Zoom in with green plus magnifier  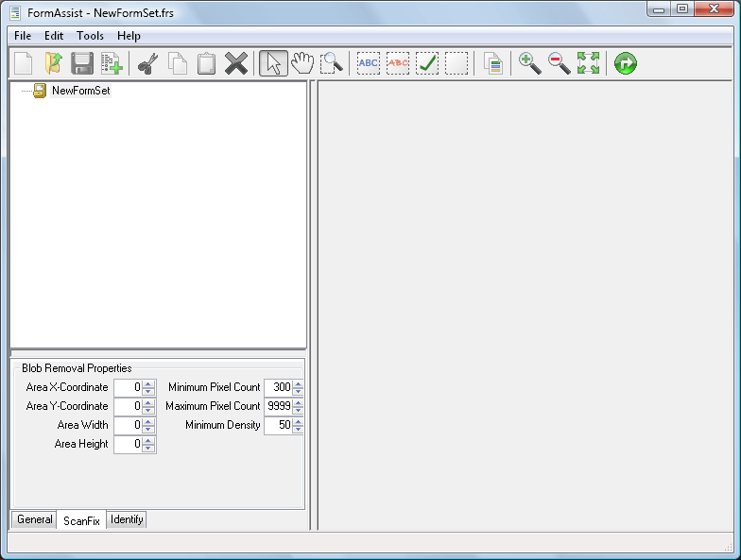point(529,63)
